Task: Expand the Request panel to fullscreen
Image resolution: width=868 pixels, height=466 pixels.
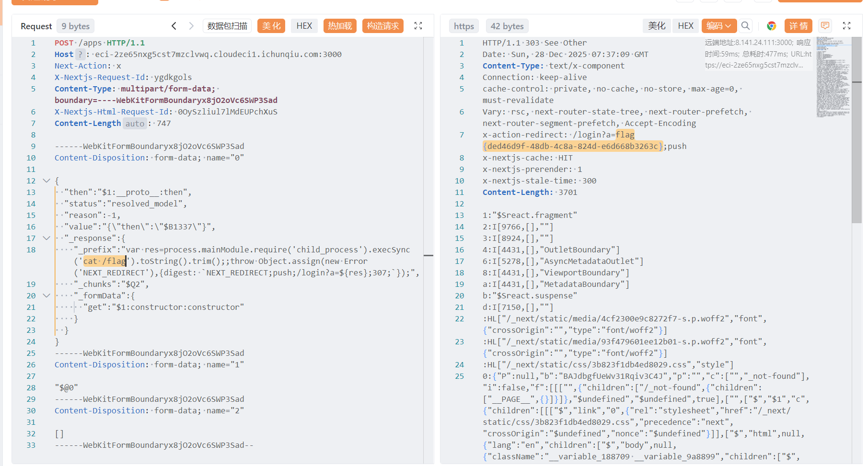Action: [x=418, y=26]
